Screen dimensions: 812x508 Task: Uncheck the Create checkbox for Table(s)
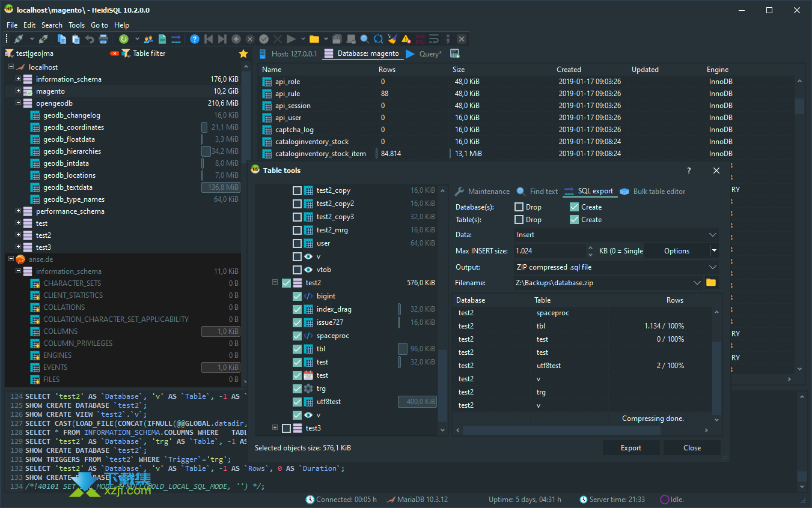click(575, 220)
